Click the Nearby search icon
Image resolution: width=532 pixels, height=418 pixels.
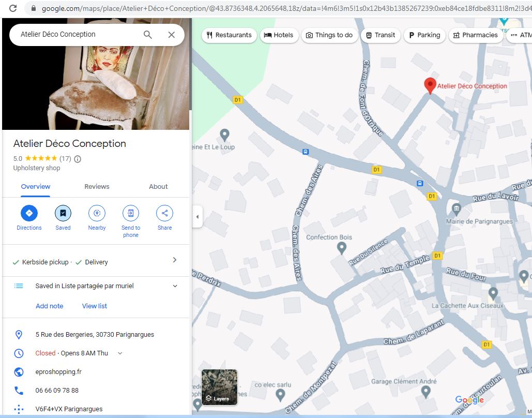click(x=97, y=213)
